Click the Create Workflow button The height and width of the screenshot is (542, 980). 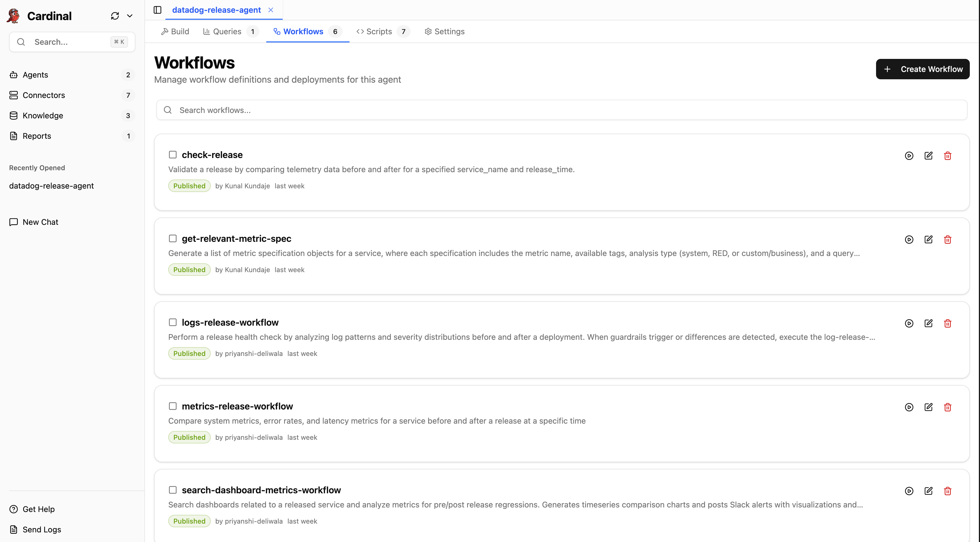click(x=922, y=69)
